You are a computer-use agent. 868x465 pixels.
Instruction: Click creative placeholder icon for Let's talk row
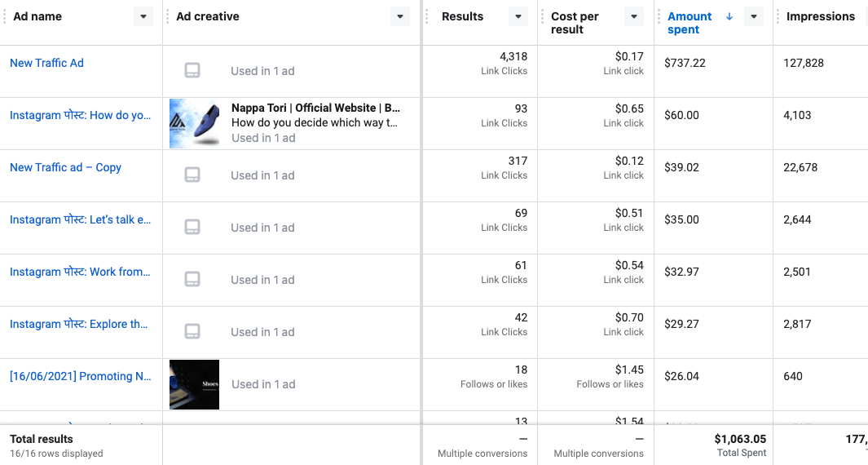192,227
